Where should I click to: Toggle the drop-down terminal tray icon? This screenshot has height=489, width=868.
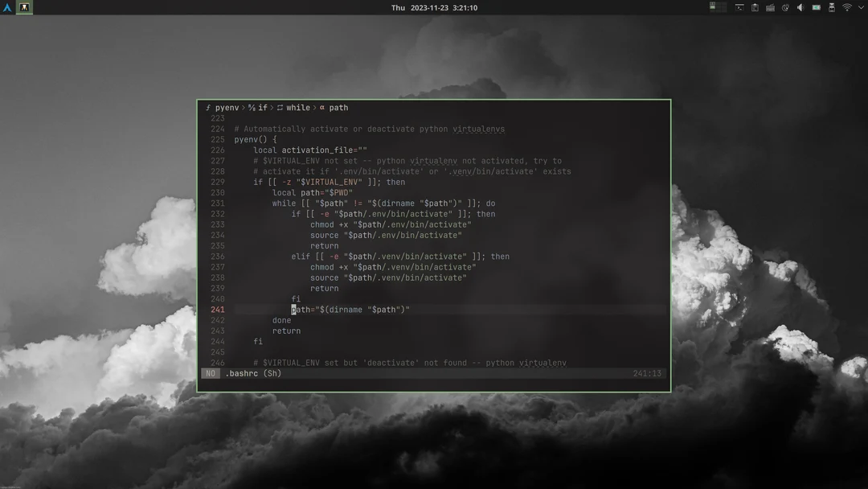[x=739, y=6]
